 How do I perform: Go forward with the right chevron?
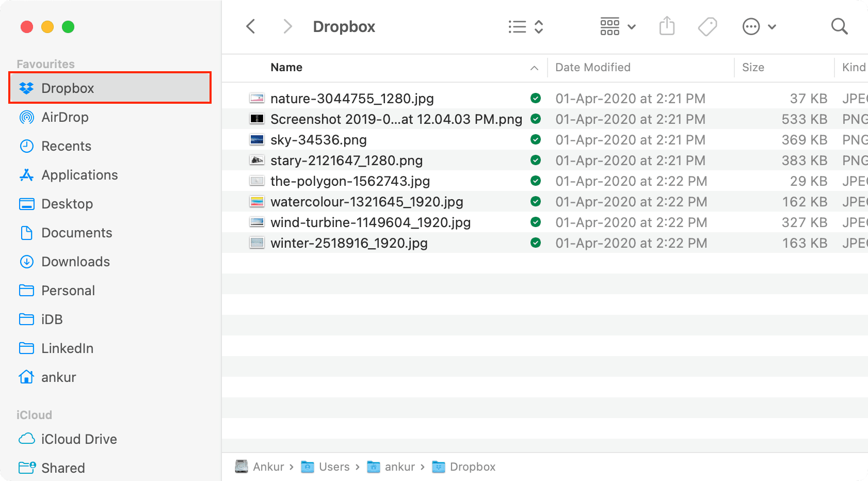287,26
